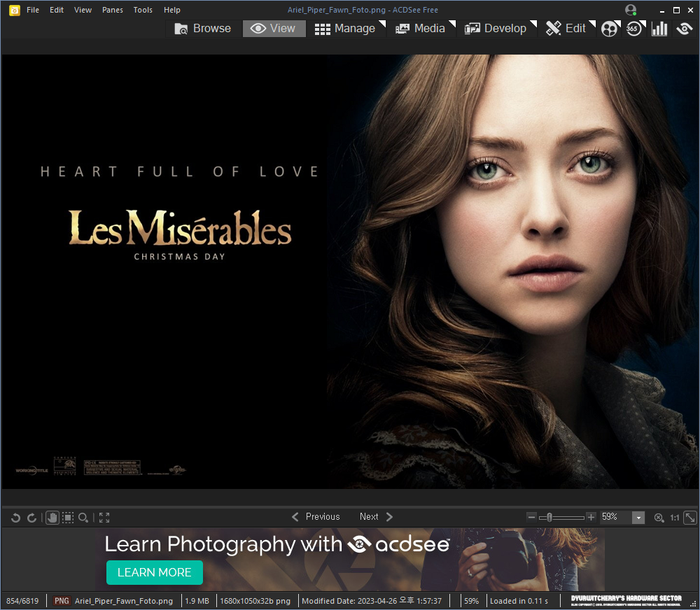The height and width of the screenshot is (610, 700).
Task: Click the ACDSee eye messages icon
Action: tap(684, 29)
